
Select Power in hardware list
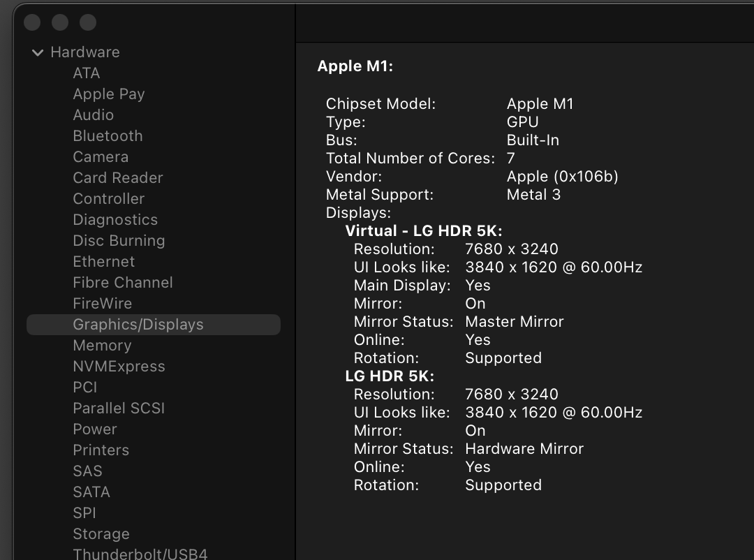point(94,429)
